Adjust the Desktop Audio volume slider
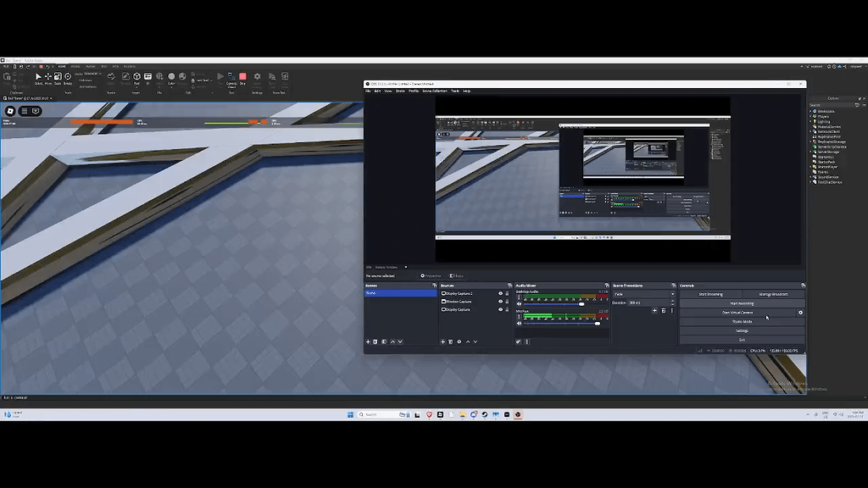 [581, 304]
